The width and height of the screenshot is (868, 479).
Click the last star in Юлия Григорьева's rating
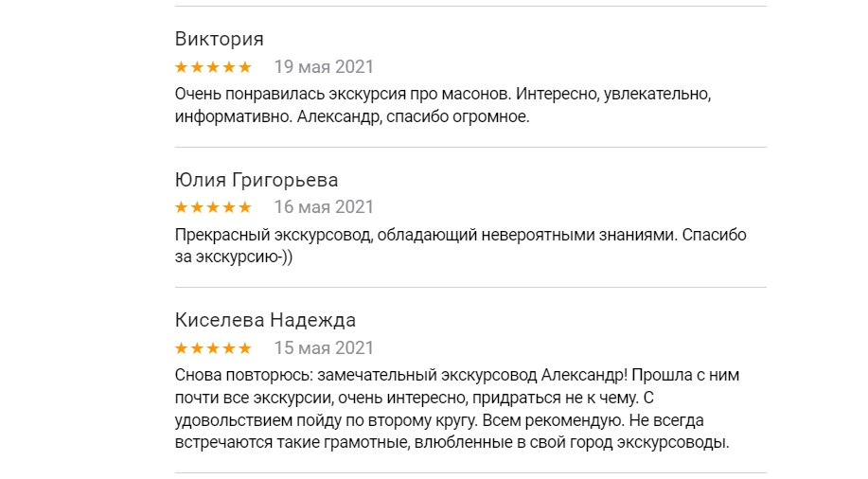pyautogui.click(x=245, y=207)
